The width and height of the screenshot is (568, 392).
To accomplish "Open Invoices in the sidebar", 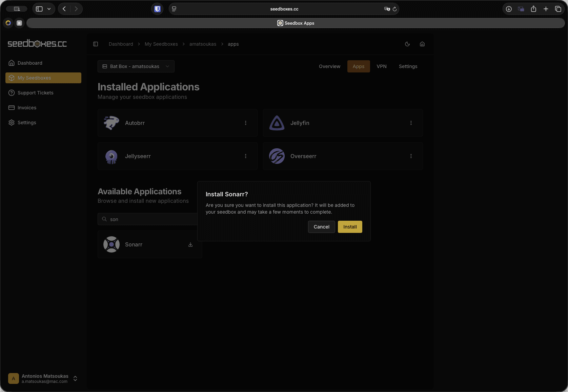I will (43, 108).
